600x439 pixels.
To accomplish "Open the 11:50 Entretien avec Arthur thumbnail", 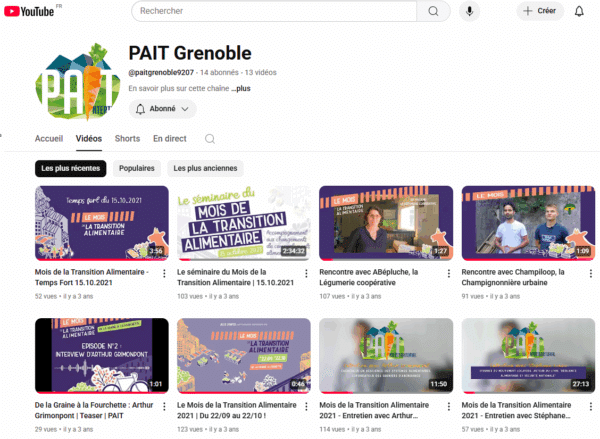I will tap(386, 356).
